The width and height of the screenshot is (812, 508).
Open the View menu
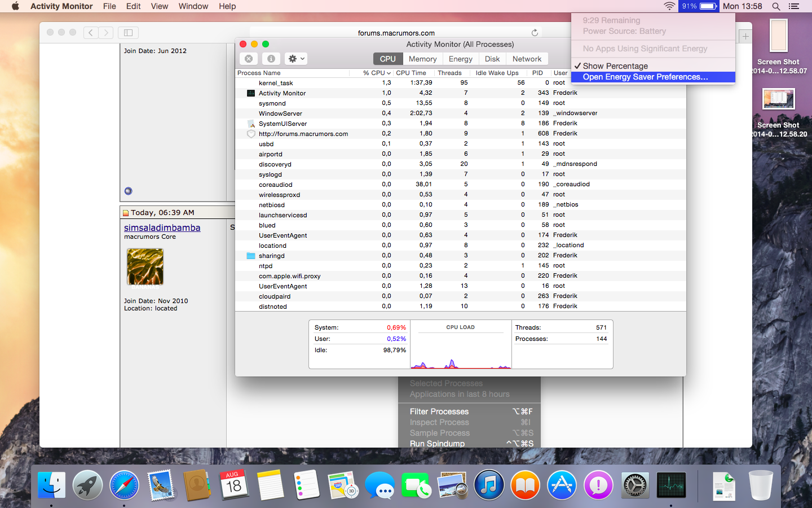point(160,6)
